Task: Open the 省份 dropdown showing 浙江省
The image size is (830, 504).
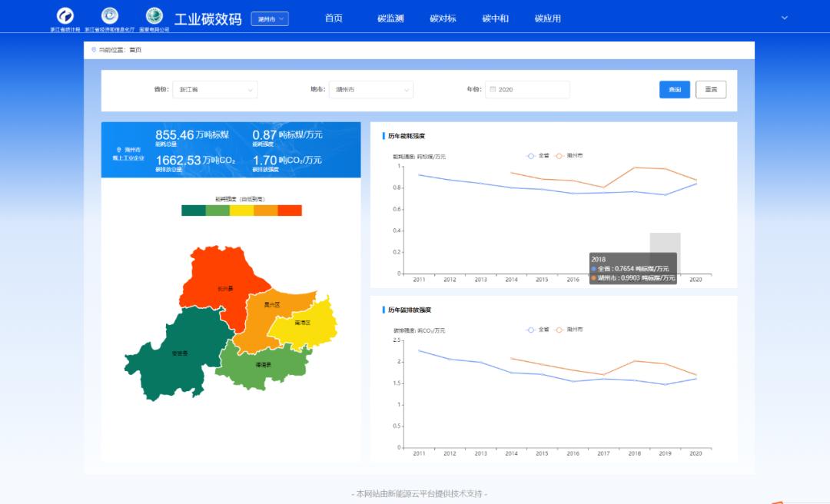Action: pos(215,90)
